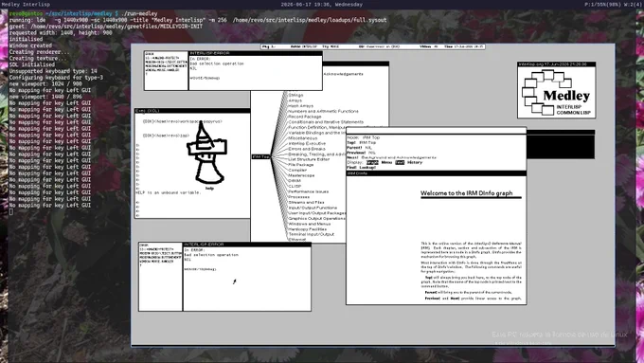Select the IRM Top root node in graph

(260, 156)
